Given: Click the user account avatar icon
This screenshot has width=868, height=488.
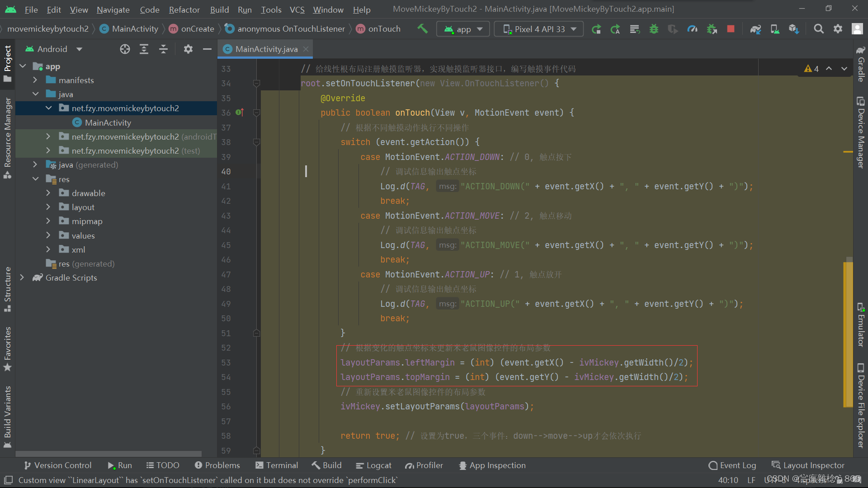Looking at the screenshot, I should pyautogui.click(x=857, y=29).
